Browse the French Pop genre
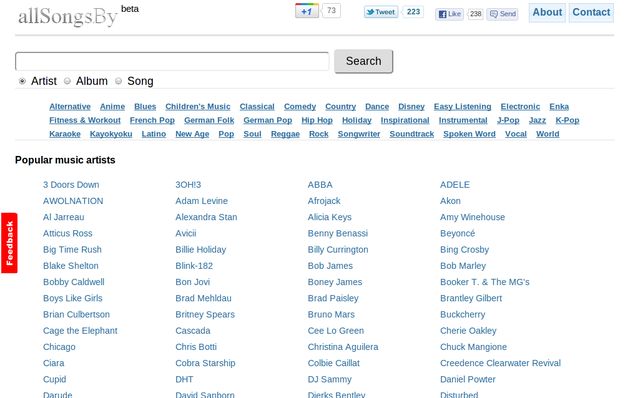The image size is (630, 398). click(152, 120)
